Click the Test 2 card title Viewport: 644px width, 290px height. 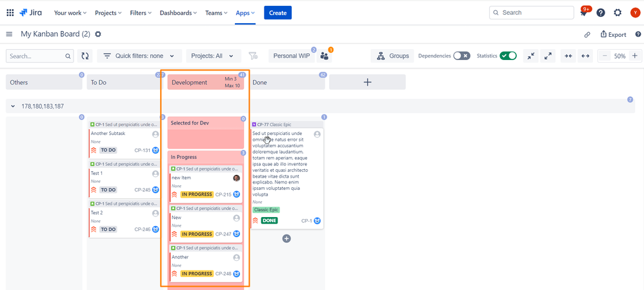click(97, 212)
